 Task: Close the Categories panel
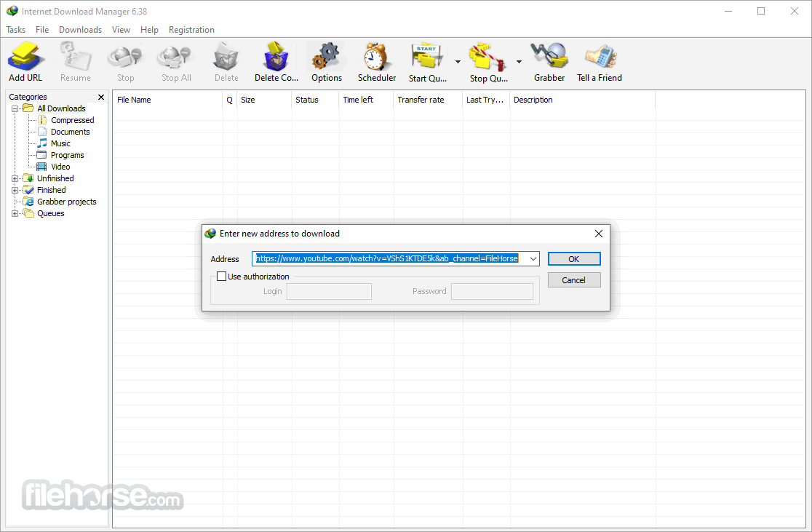pyautogui.click(x=100, y=96)
